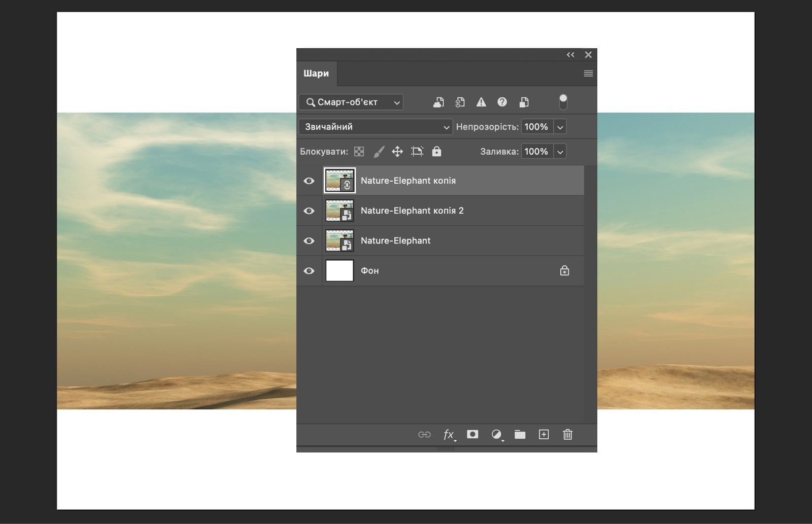Expand the Непрозорість opacity dropdown arrow
This screenshot has height=524, width=812.
coord(560,127)
